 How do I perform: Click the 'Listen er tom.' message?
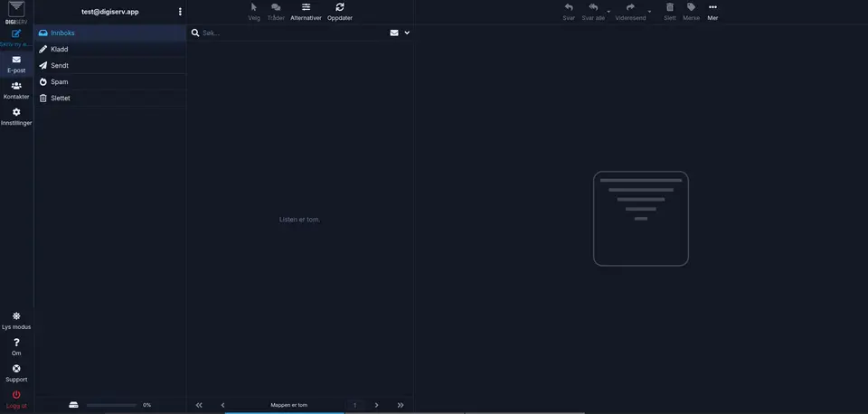299,219
